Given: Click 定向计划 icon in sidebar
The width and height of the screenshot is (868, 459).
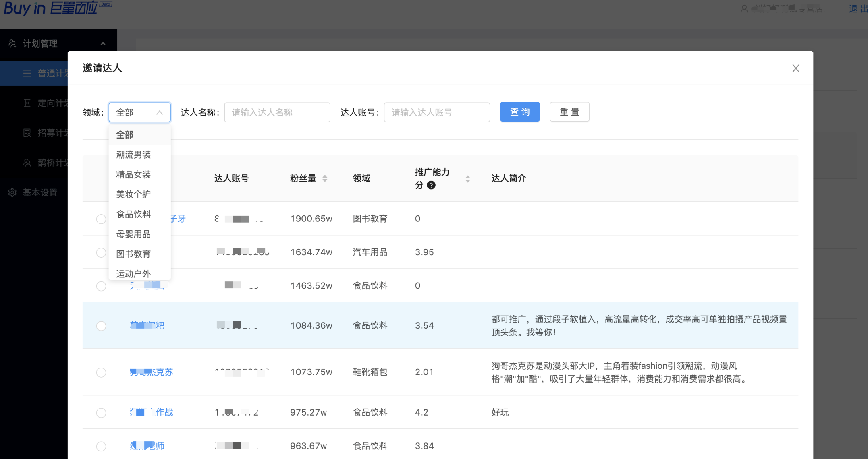Looking at the screenshot, I should (x=27, y=103).
